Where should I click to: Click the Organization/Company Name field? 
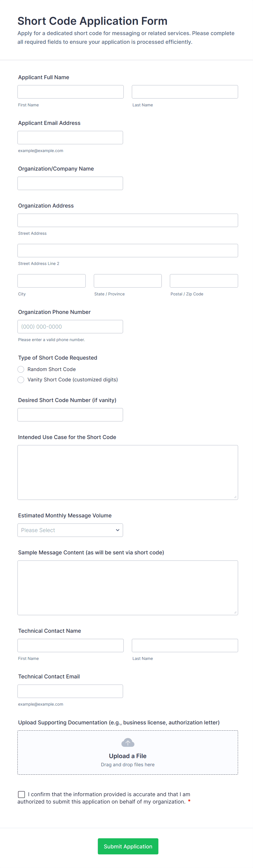click(70, 183)
